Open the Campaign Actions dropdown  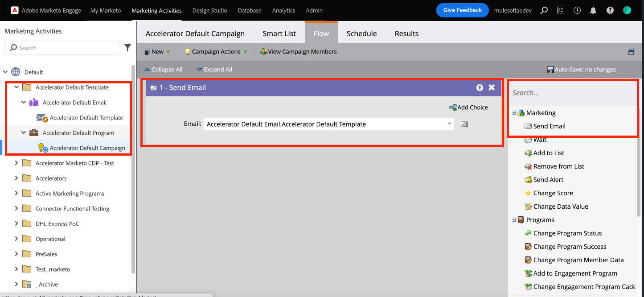coord(216,52)
